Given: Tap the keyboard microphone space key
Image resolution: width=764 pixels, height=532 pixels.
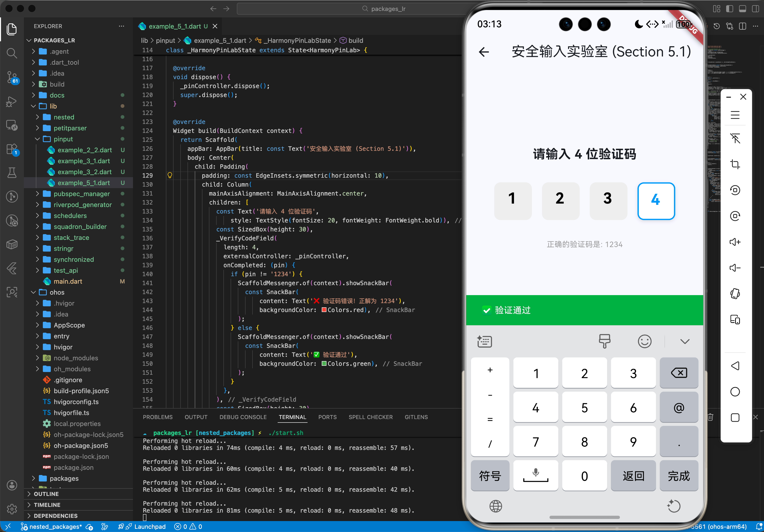Looking at the screenshot, I should pos(535,476).
